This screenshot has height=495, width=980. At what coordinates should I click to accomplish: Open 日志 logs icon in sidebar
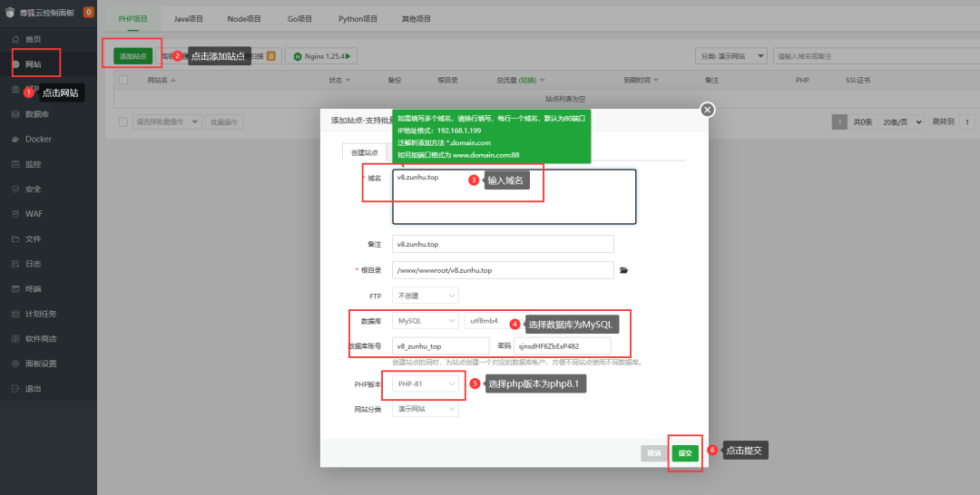15,264
